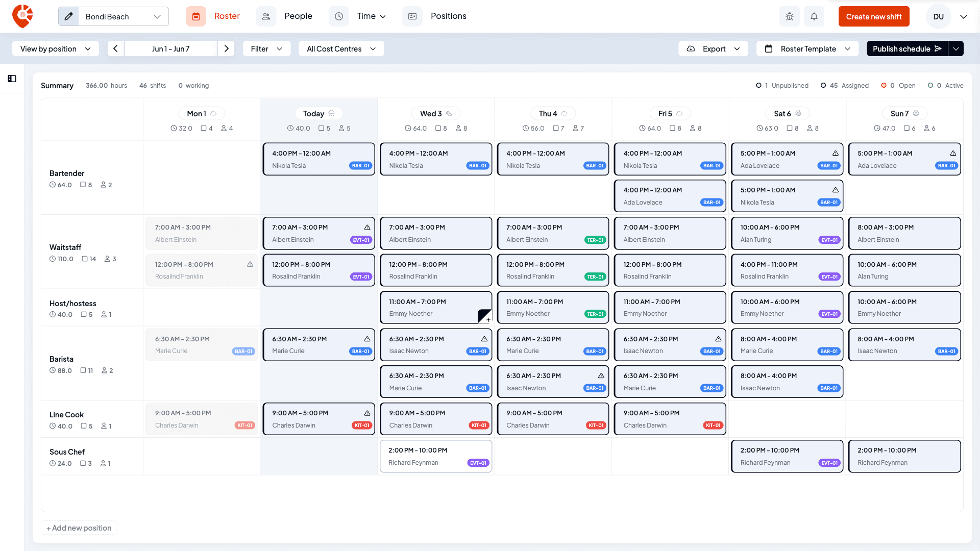This screenshot has width=980, height=551.
Task: Click weather icon next to Sat 6
Action: point(799,113)
